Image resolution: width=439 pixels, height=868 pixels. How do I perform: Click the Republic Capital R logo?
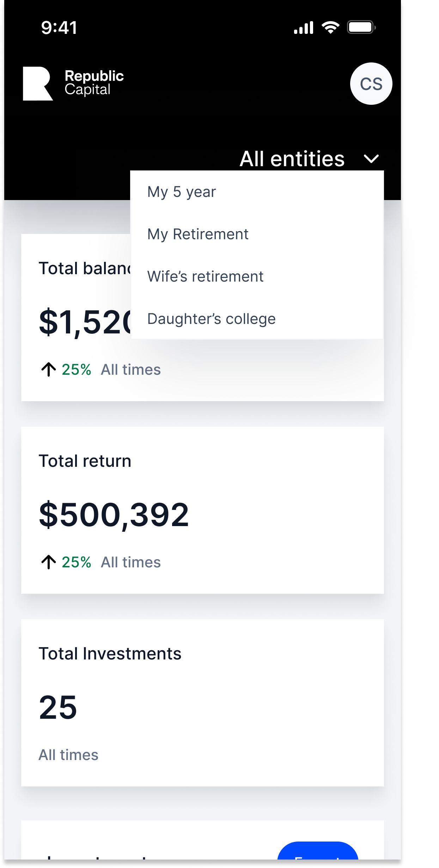38,84
